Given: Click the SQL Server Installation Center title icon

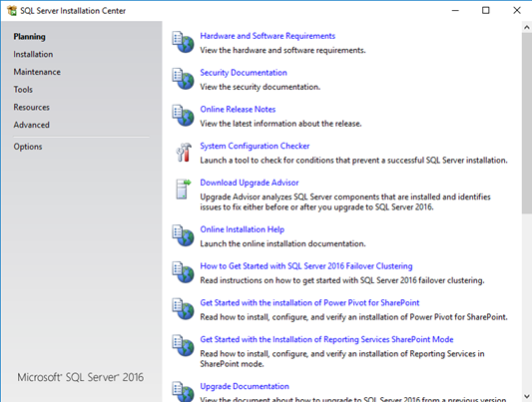Looking at the screenshot, I should [x=12, y=11].
